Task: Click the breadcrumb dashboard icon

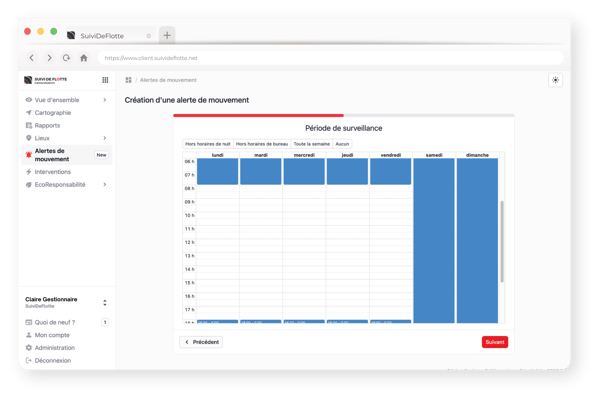Action: pos(129,80)
